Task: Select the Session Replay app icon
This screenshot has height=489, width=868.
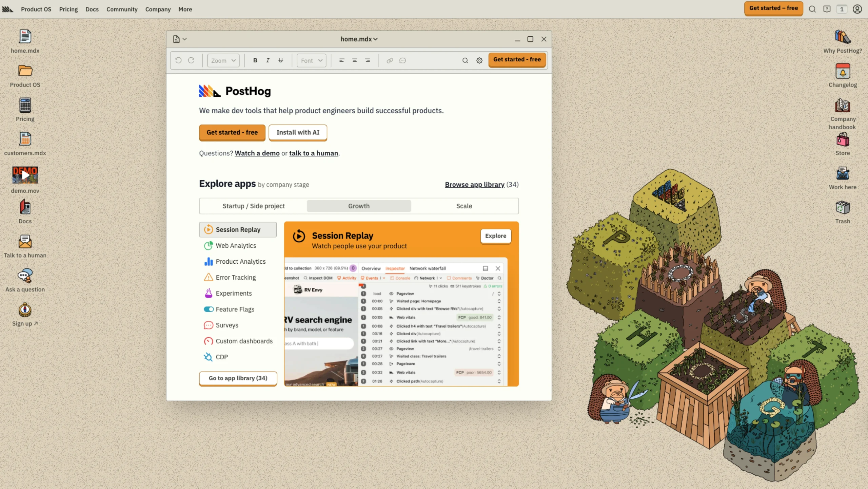Action: [x=208, y=229]
